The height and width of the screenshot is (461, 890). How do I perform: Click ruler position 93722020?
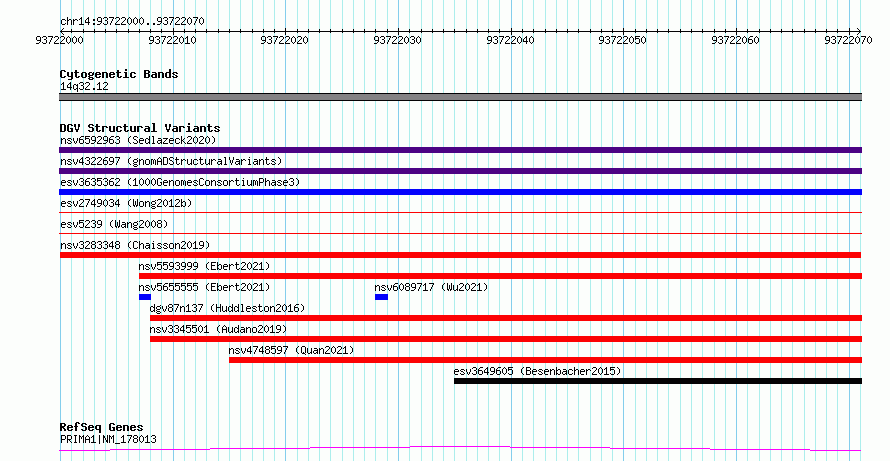click(284, 40)
